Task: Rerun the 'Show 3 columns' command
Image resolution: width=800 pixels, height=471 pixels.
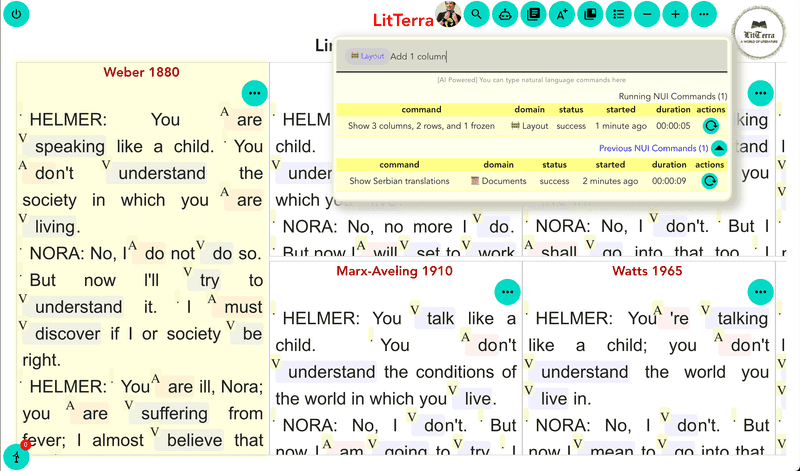Action: tap(710, 126)
